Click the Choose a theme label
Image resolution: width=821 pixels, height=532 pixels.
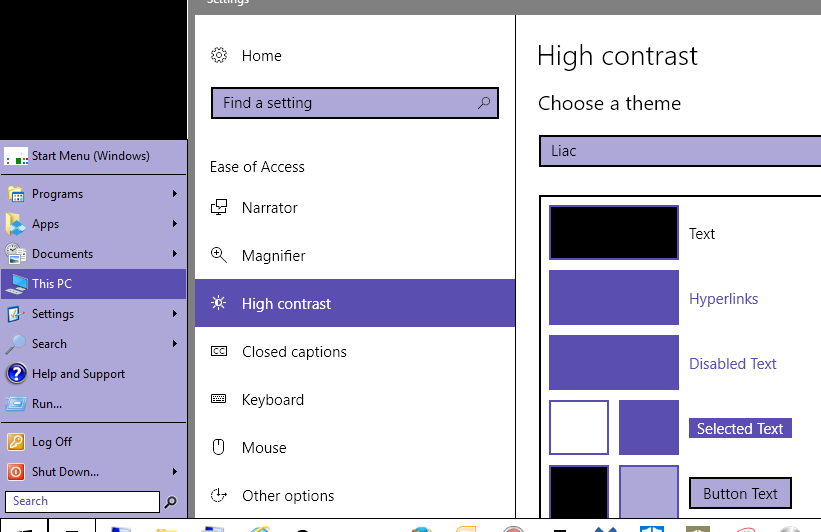pyautogui.click(x=609, y=103)
